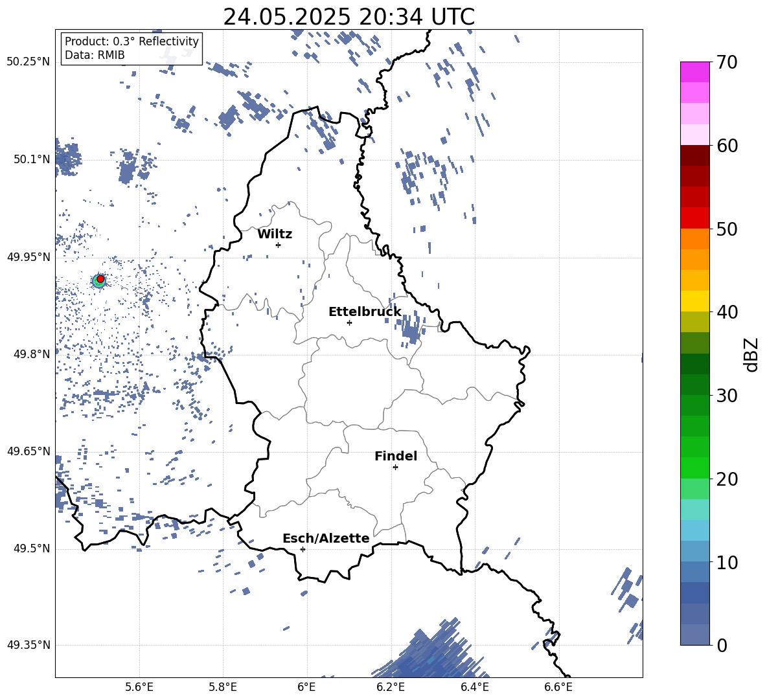Click the light blue swatch near 10 dBZ
Viewport: 767px width, 700px height.
[x=694, y=552]
